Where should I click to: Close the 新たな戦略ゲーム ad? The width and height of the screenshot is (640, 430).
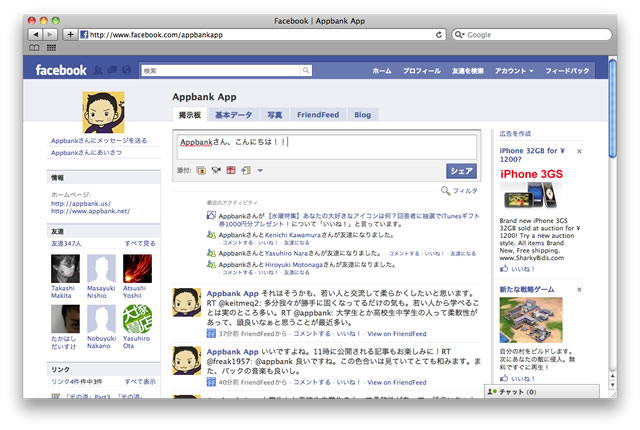tap(579, 290)
